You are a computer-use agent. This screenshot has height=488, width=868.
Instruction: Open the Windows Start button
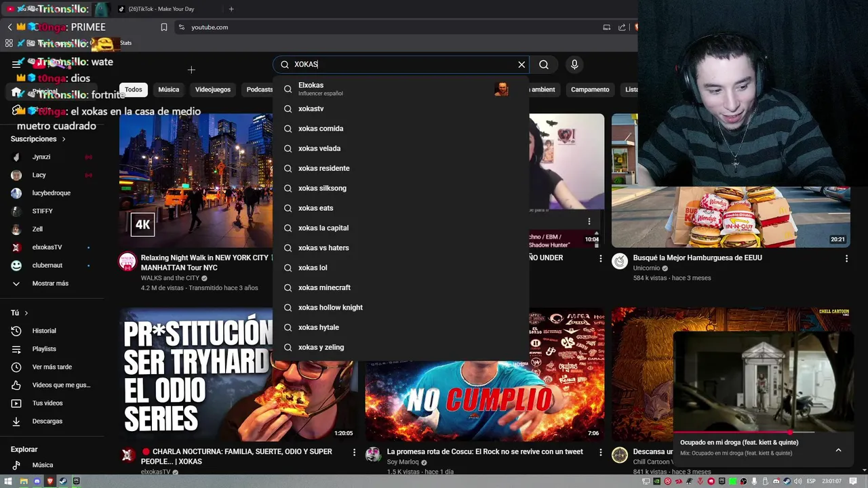click(x=9, y=481)
